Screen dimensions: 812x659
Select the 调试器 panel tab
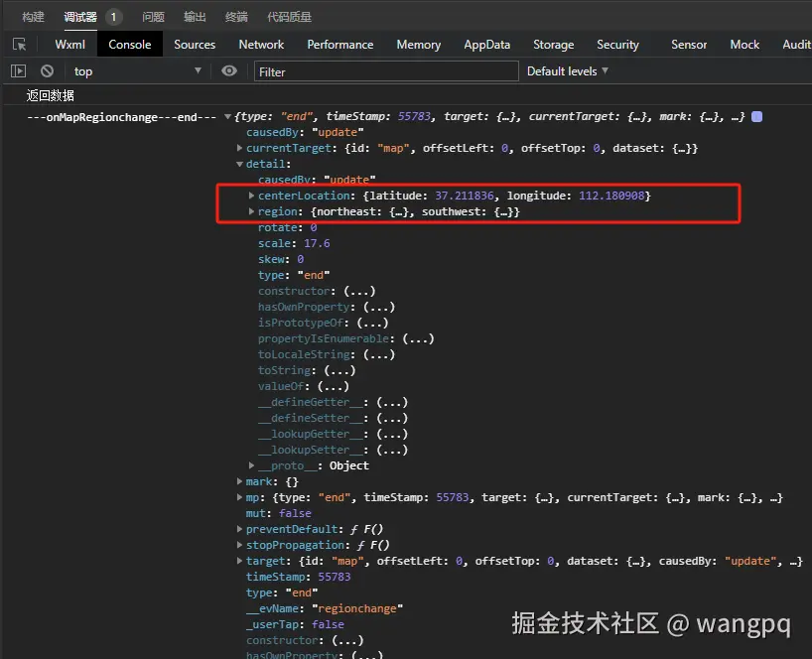80,17
